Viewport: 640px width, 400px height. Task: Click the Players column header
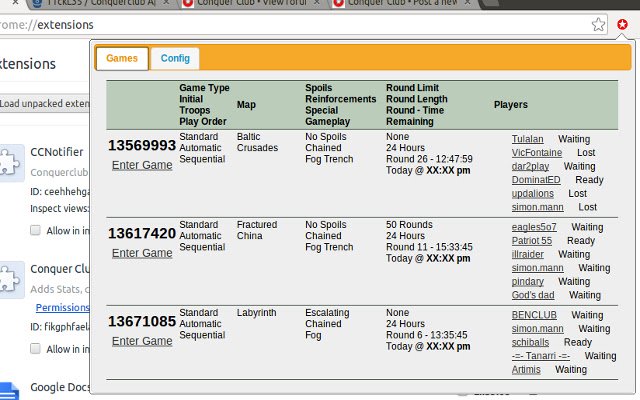[x=511, y=104]
